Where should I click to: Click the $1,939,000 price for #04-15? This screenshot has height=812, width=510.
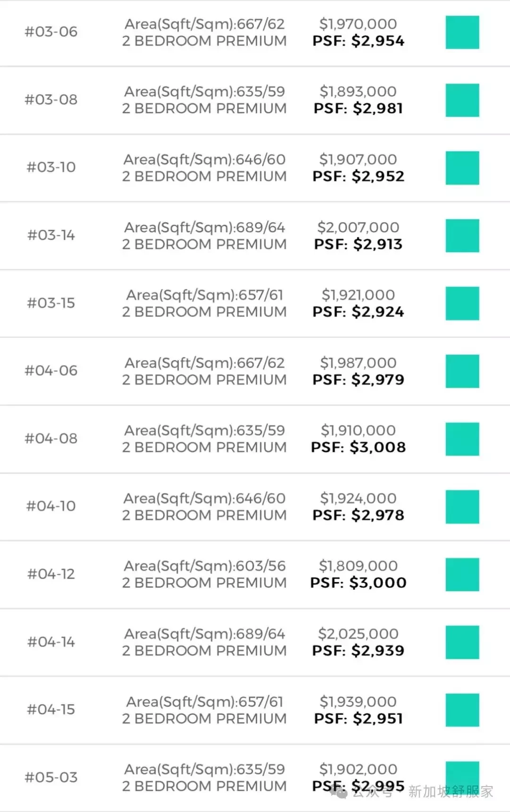coord(358,702)
